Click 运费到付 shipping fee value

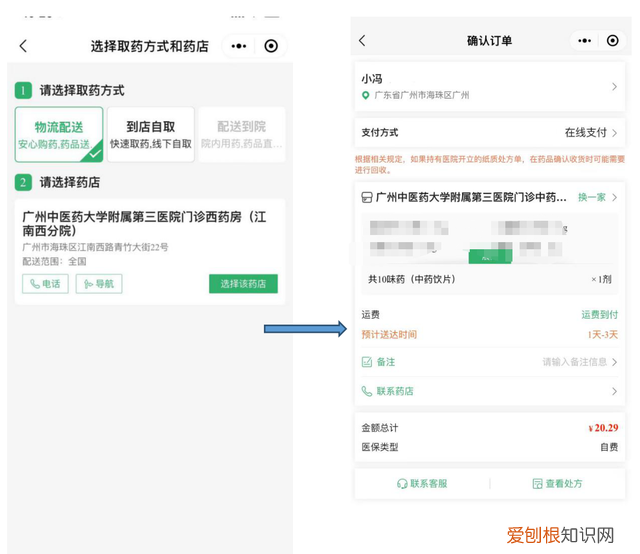(x=600, y=315)
